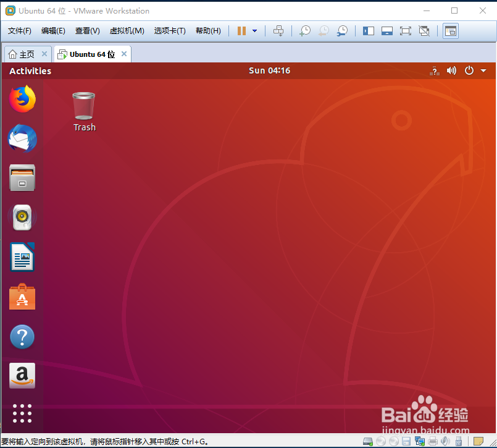The height and width of the screenshot is (448, 497).
Task: Toggle the thumbnail bar view
Action: tap(387, 31)
